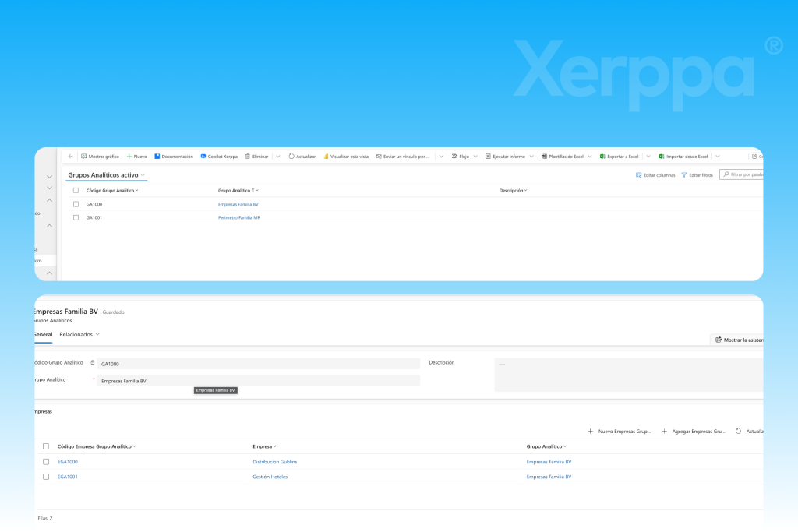
Task: Create a record with the Nuevo button
Action: [x=136, y=156]
